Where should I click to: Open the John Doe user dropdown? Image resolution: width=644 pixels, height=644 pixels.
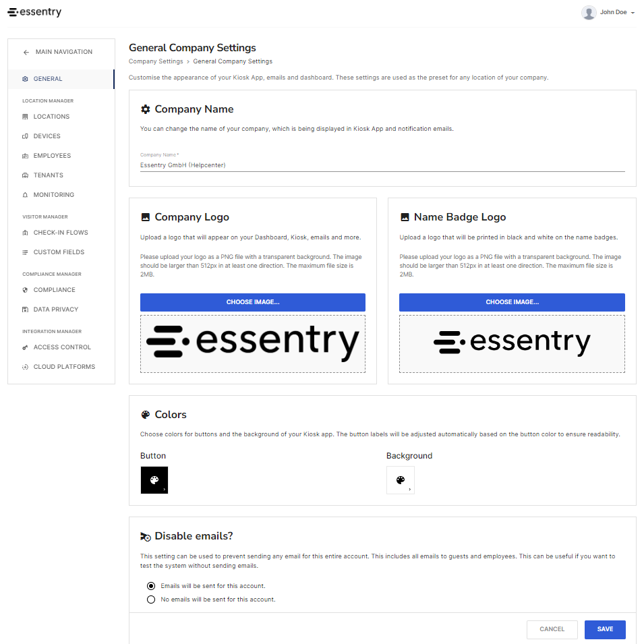pyautogui.click(x=608, y=12)
